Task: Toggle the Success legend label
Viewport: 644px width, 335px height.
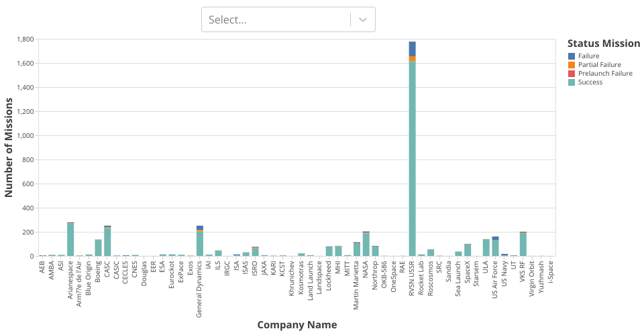Action: pyautogui.click(x=590, y=82)
